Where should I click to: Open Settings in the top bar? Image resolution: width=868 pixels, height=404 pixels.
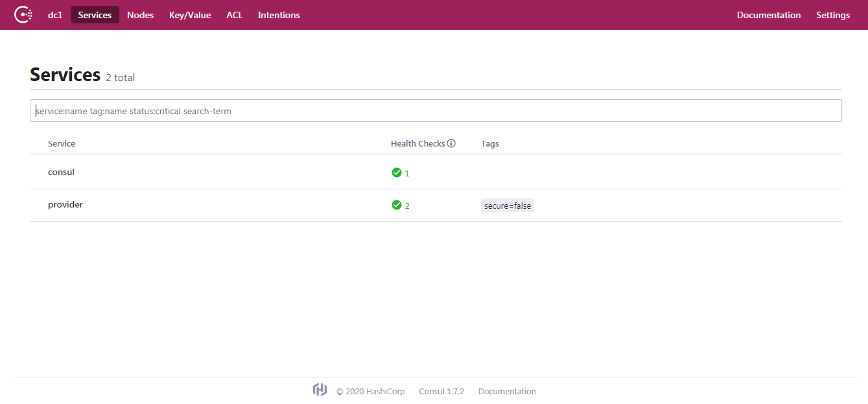(x=833, y=15)
